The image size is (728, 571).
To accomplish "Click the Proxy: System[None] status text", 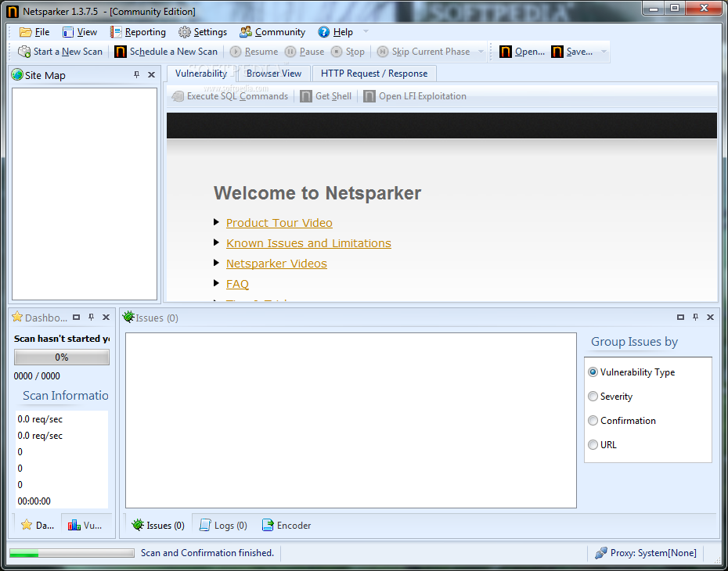I will pos(654,553).
